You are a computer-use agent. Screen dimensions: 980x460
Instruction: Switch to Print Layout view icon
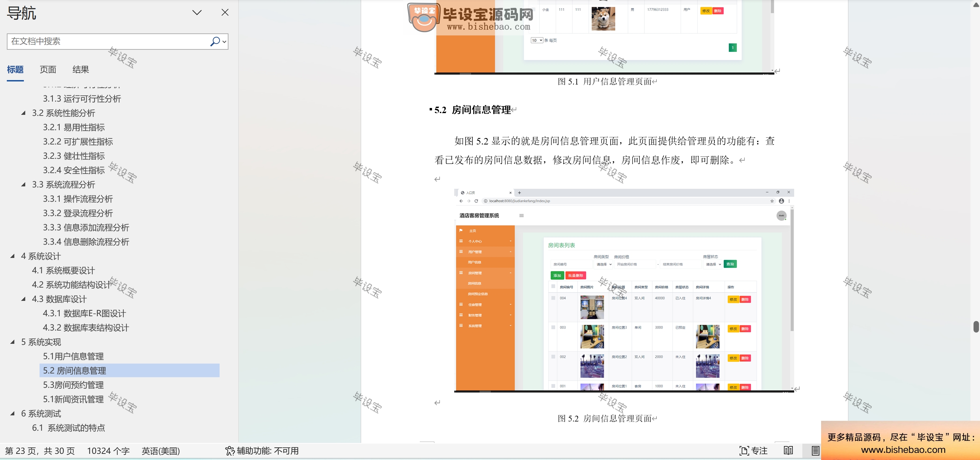[815, 451]
